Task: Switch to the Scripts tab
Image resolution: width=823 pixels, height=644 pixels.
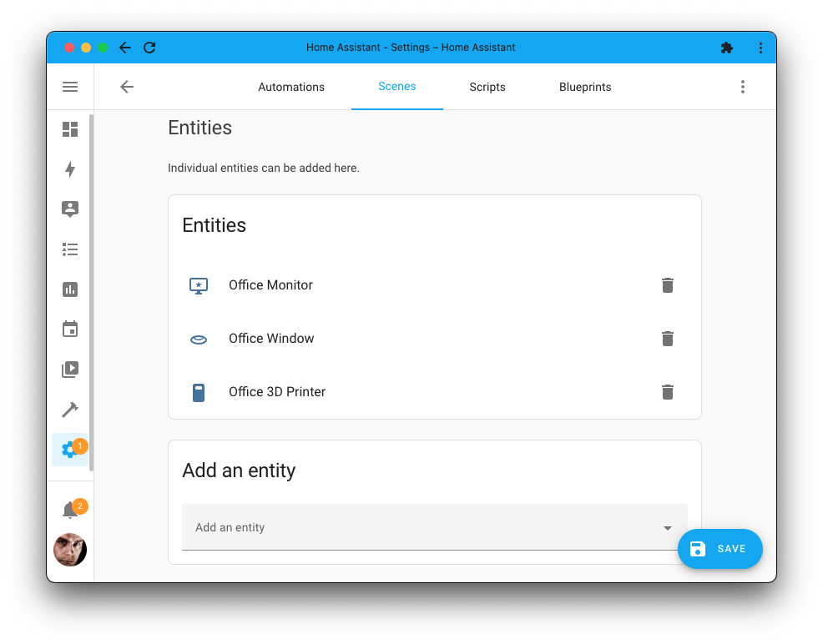Action: pyautogui.click(x=487, y=87)
